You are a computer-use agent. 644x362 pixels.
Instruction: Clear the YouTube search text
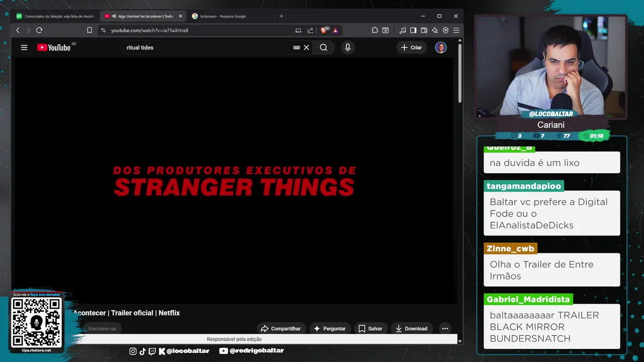(306, 47)
